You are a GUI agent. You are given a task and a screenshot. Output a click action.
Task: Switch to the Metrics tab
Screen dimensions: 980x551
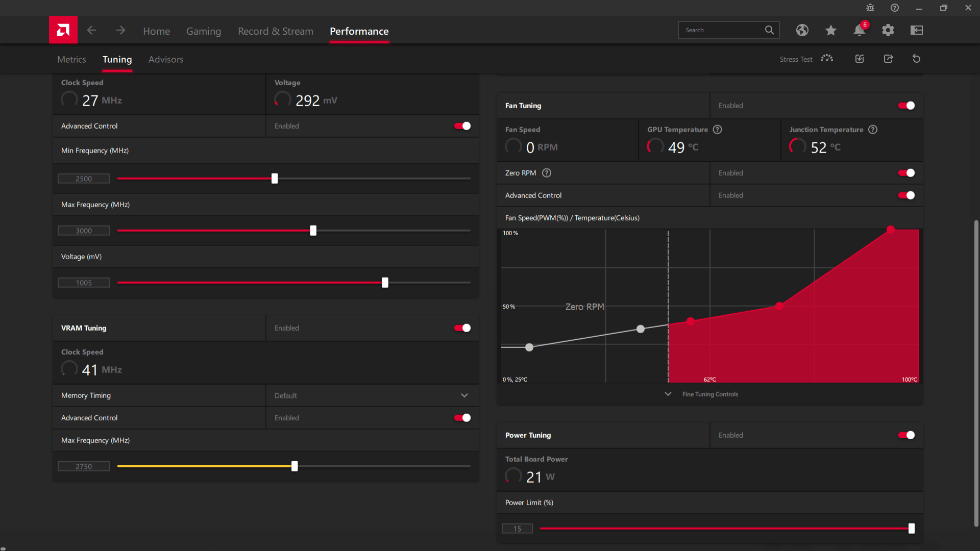click(71, 59)
